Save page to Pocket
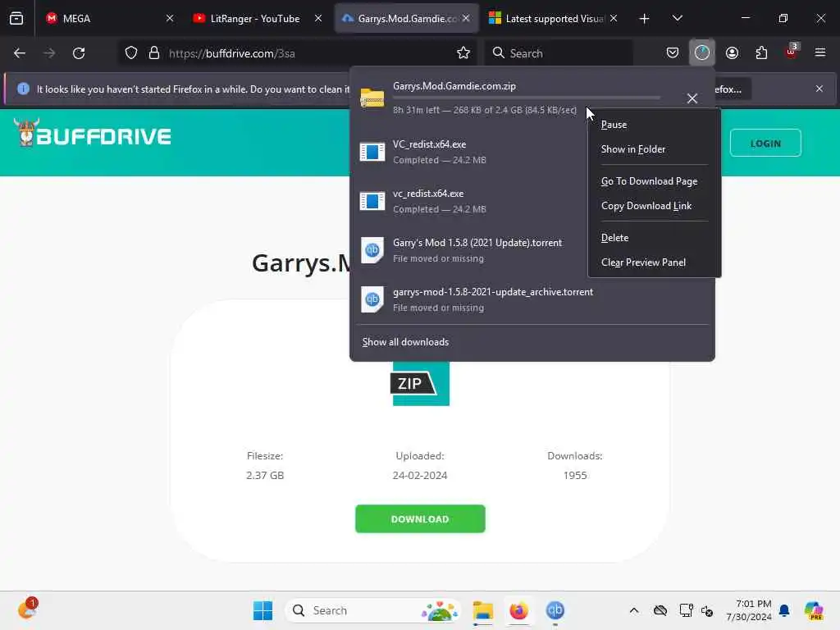 [673, 53]
